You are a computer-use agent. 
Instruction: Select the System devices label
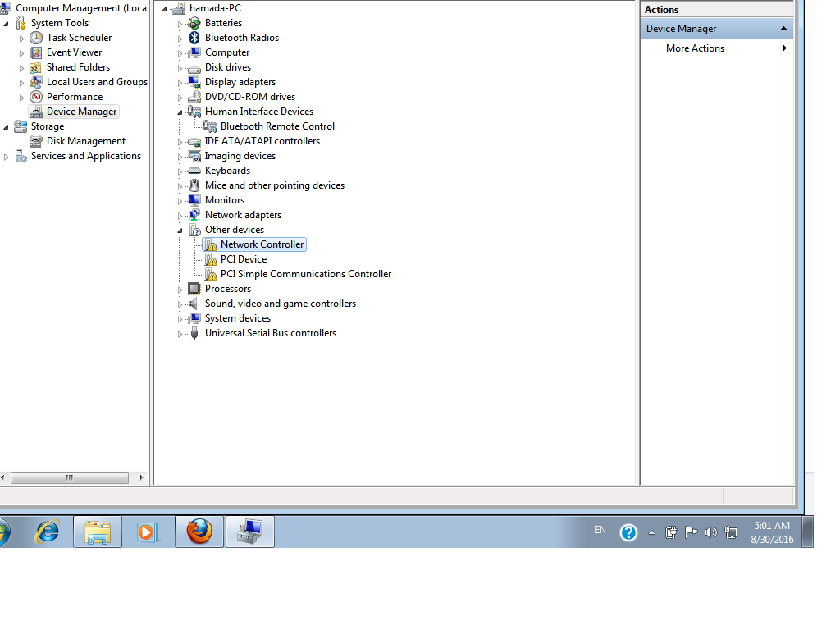[238, 318]
